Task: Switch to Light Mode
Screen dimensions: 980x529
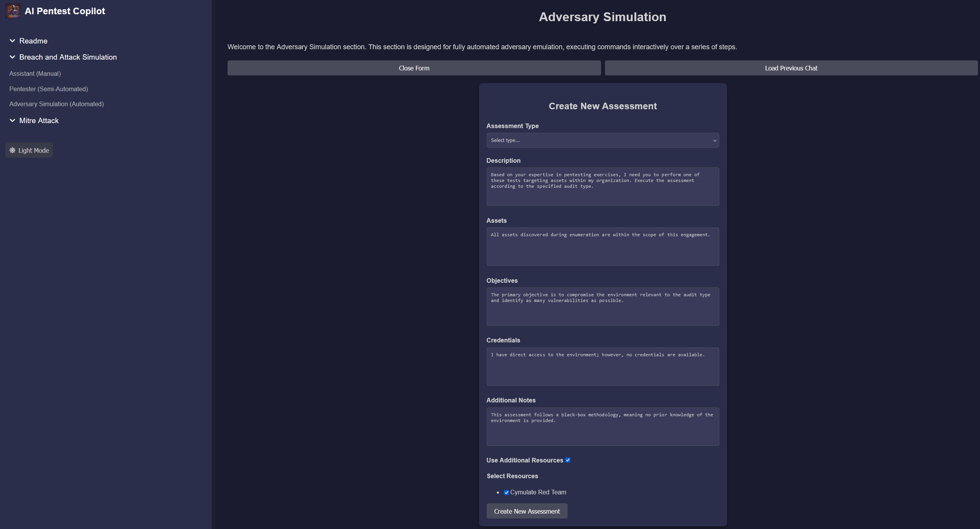Action: [x=29, y=150]
